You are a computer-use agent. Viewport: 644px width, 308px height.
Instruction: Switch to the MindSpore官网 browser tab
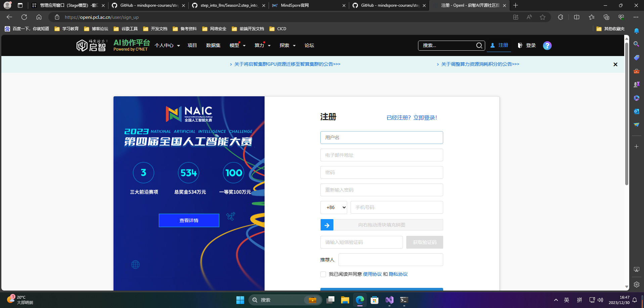tap(302, 5)
